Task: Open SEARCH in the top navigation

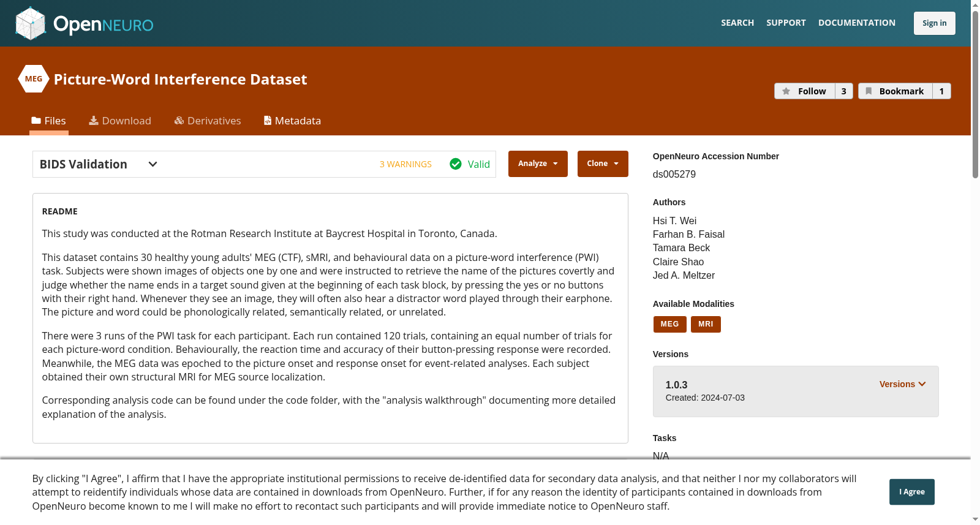Action: coord(737,23)
